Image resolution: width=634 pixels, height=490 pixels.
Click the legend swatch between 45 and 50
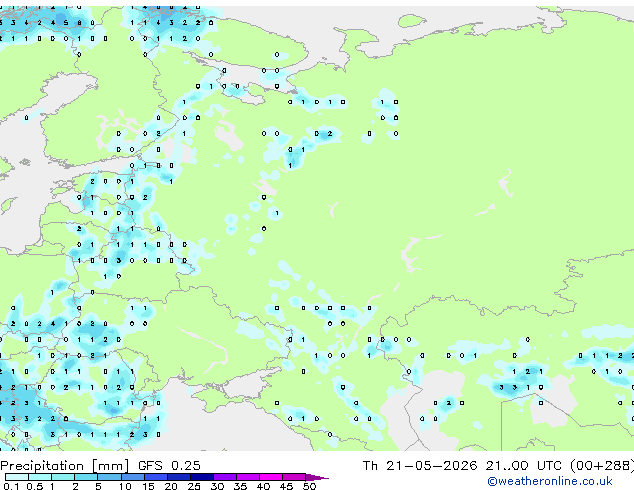pos(294,477)
